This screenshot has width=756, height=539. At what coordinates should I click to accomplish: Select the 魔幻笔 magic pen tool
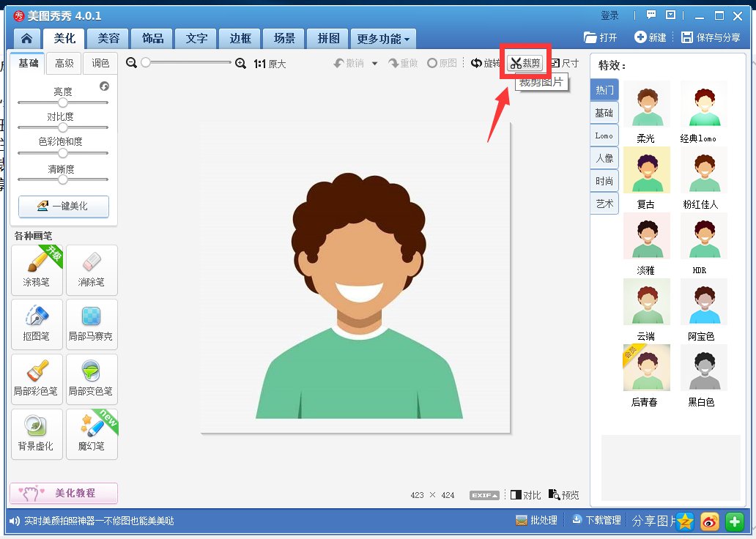coord(92,434)
